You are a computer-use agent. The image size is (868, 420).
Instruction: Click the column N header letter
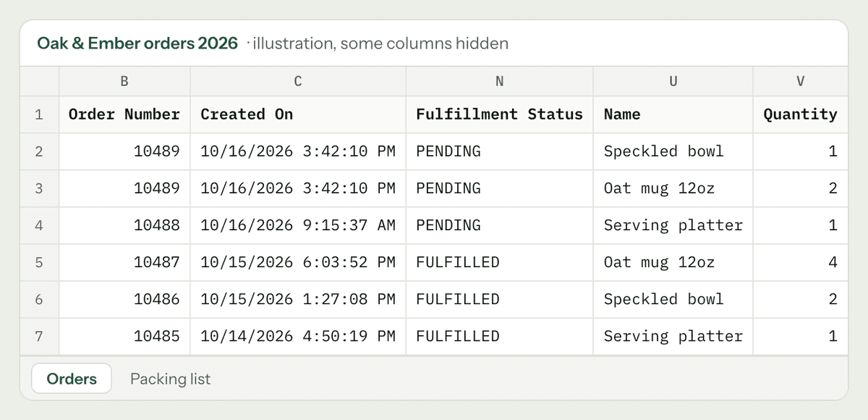(x=499, y=82)
